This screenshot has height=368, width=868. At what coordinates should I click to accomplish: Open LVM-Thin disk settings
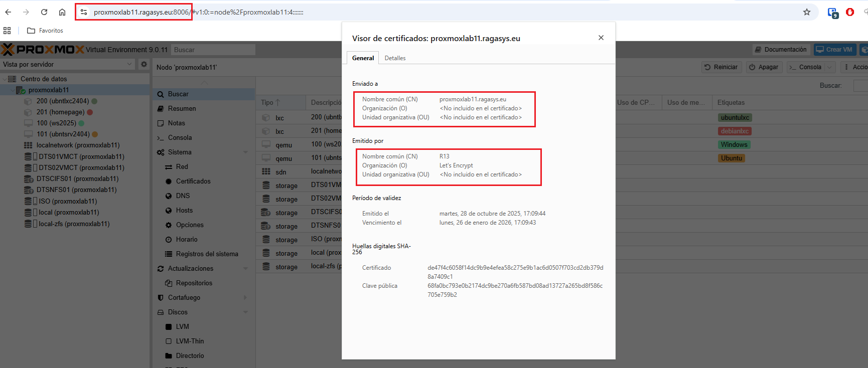pos(204,341)
